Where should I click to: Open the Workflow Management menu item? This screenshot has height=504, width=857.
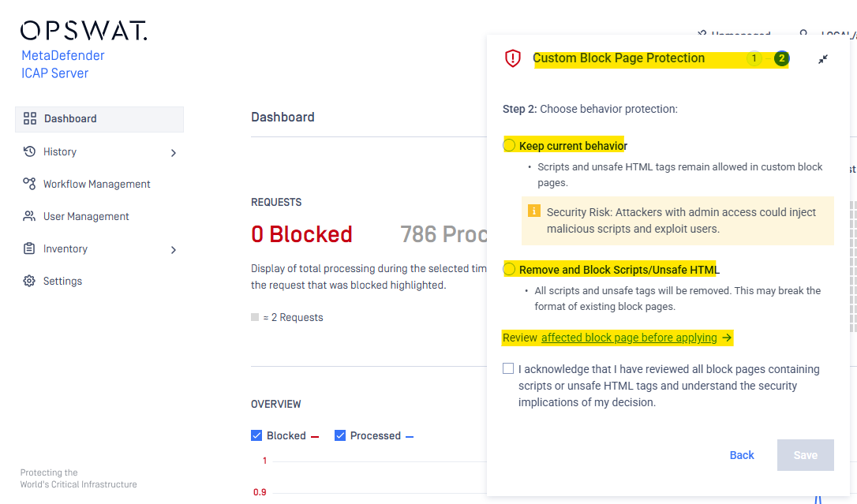coord(96,184)
